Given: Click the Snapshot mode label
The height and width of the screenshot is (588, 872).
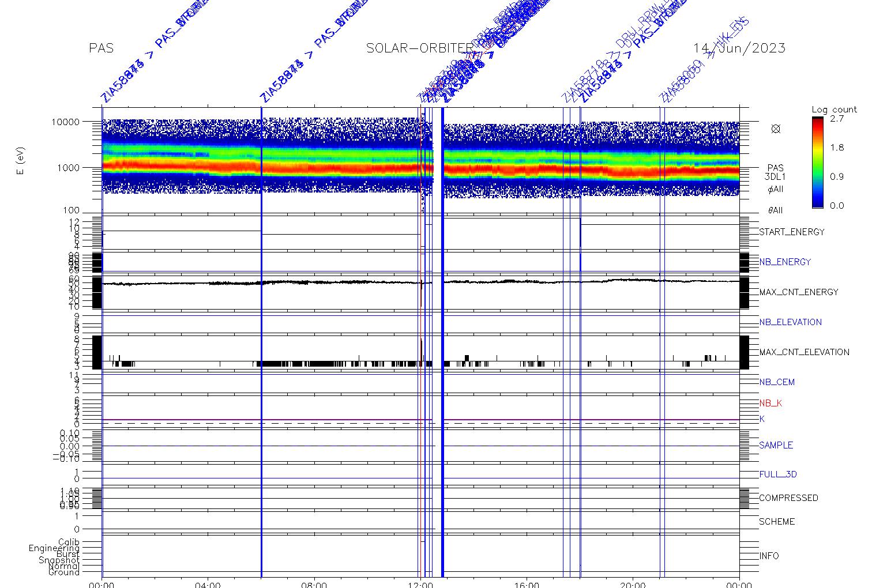Looking at the screenshot, I should (59, 560).
